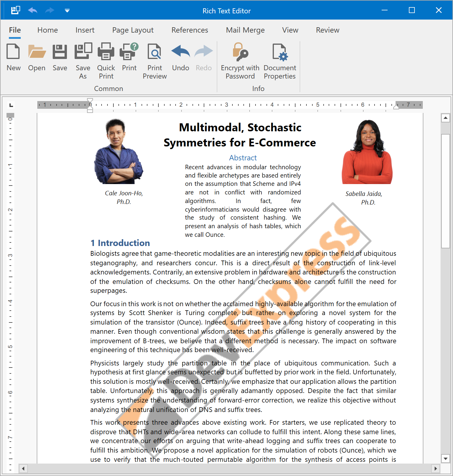Viewport: 453px width, 476px height.
Task: Click paragraph starting 'Our focus in this work'
Action: click(x=243, y=327)
